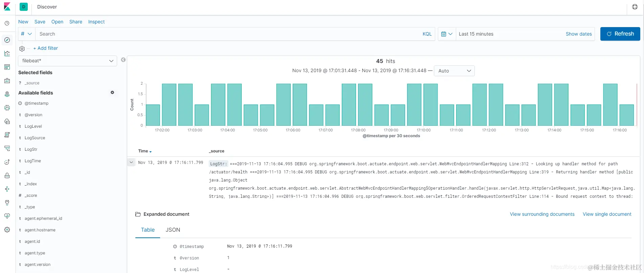Open the D space avatar

[x=24, y=7]
